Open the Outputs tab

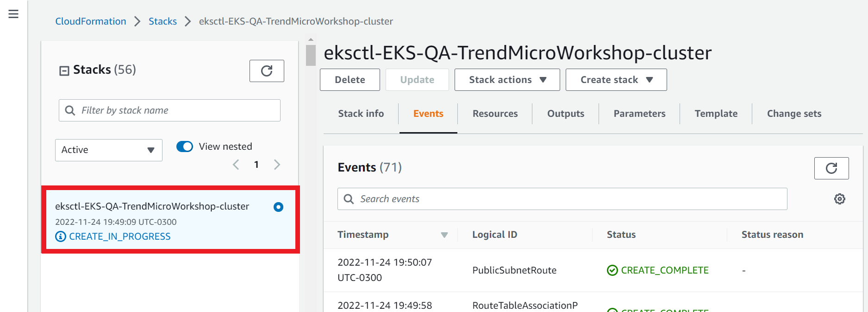click(x=566, y=114)
